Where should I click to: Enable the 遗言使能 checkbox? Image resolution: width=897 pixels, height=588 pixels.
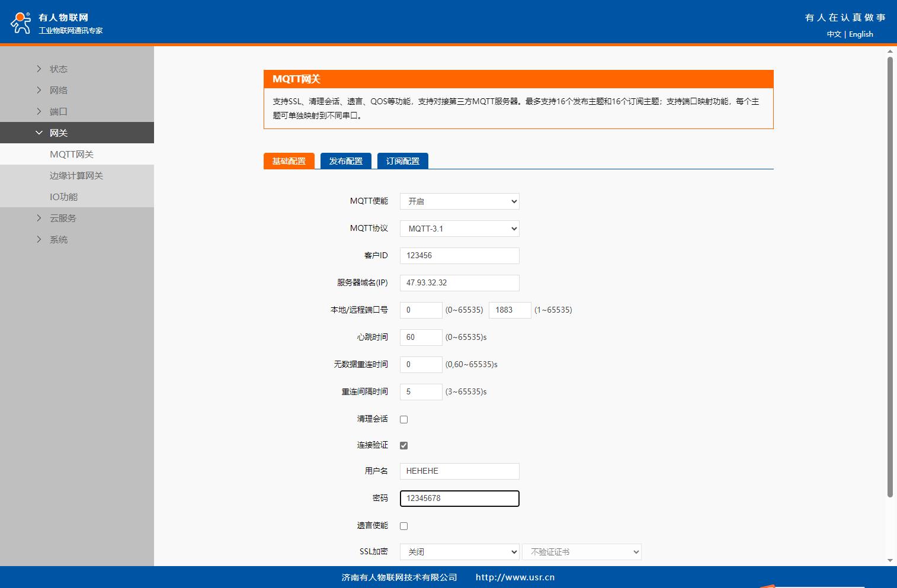pyautogui.click(x=403, y=526)
